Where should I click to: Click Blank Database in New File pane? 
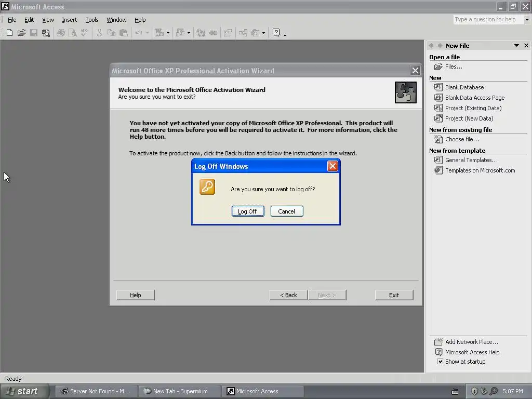pos(464,87)
